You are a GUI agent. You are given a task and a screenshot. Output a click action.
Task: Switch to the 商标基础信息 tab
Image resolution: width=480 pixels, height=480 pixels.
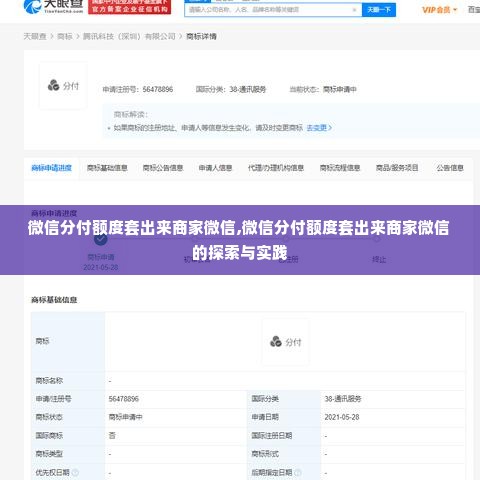coord(107,168)
